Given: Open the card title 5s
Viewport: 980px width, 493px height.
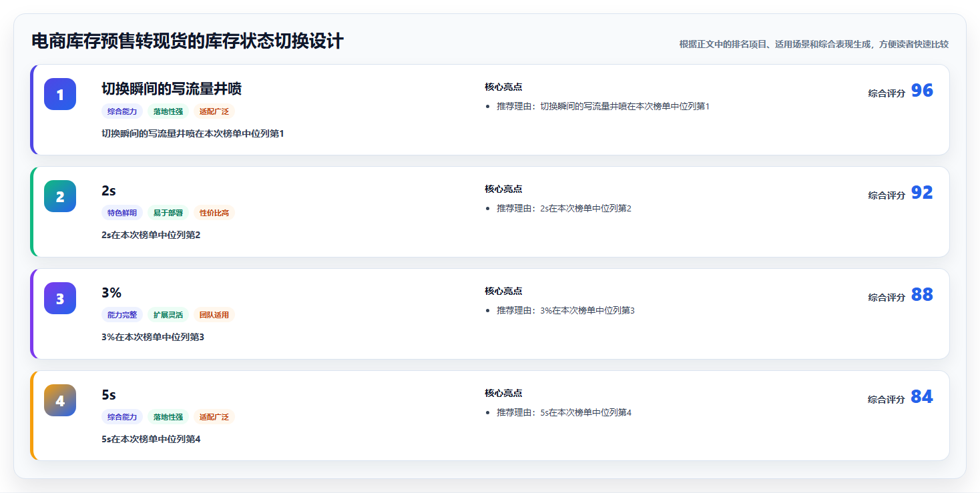Looking at the screenshot, I should point(109,395).
